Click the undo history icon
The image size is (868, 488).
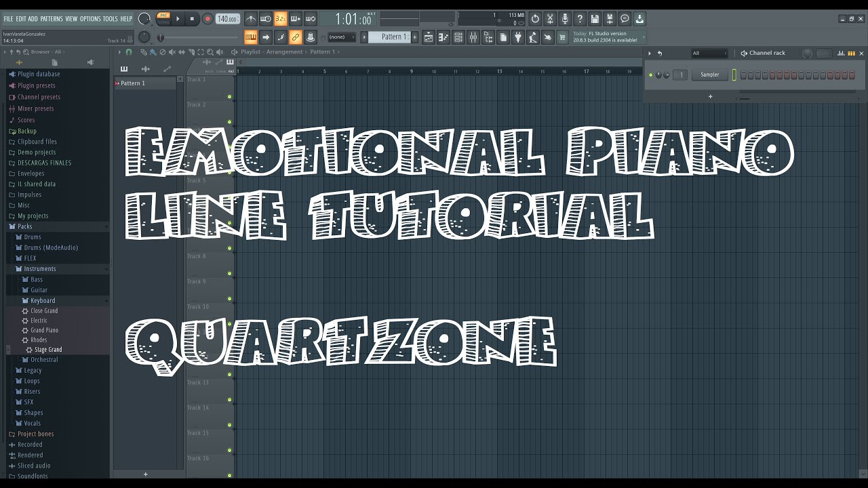pos(535,19)
